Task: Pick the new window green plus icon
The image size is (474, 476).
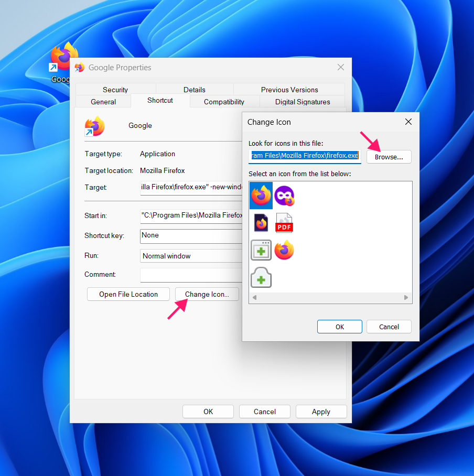Action: [x=261, y=250]
